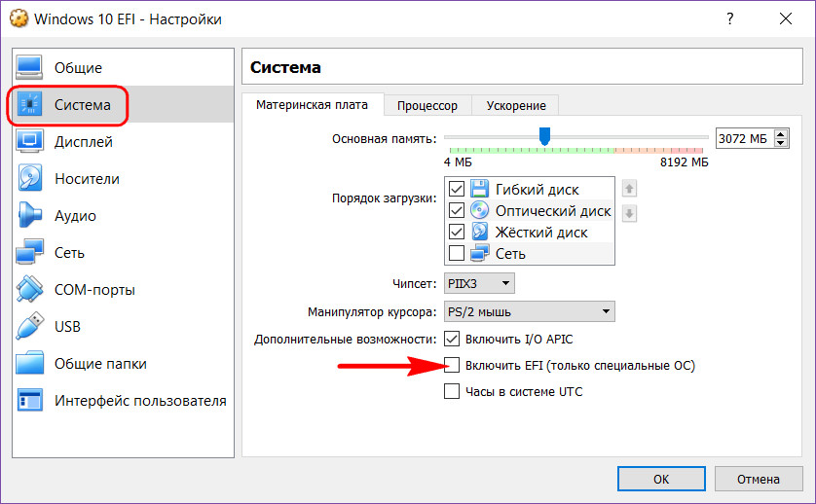This screenshot has height=504, width=816.
Task: Click the floppy icon of Гибкий диск
Action: [479, 189]
